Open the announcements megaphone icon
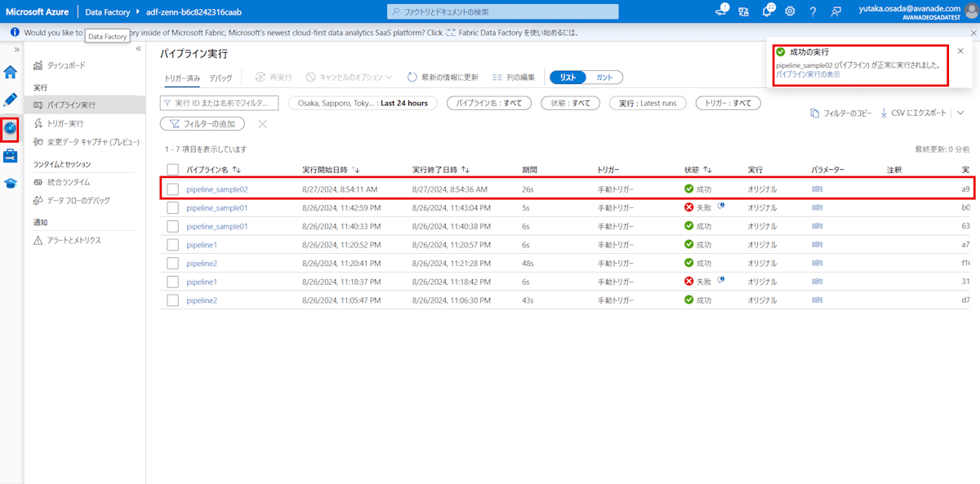The height and width of the screenshot is (484, 980). 722,11
